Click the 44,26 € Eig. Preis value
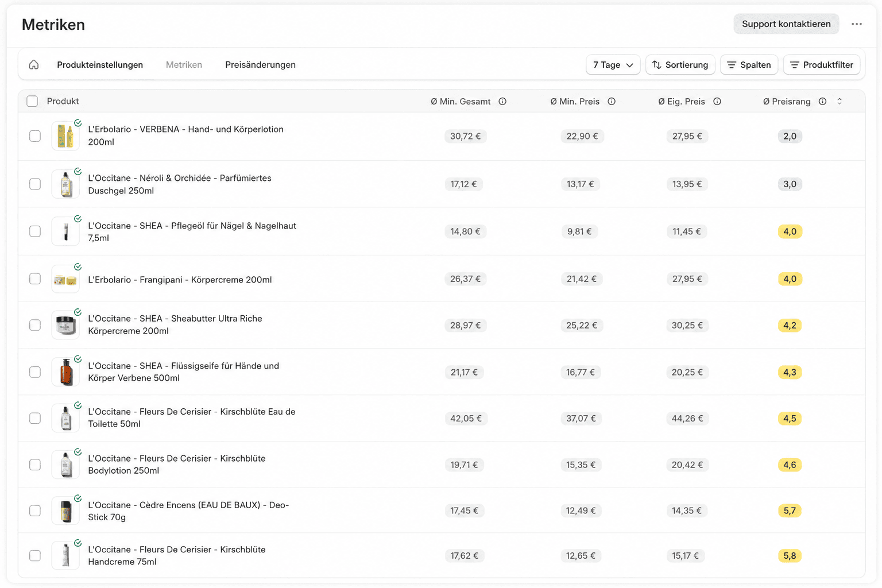The height and width of the screenshot is (588, 882). 687,419
